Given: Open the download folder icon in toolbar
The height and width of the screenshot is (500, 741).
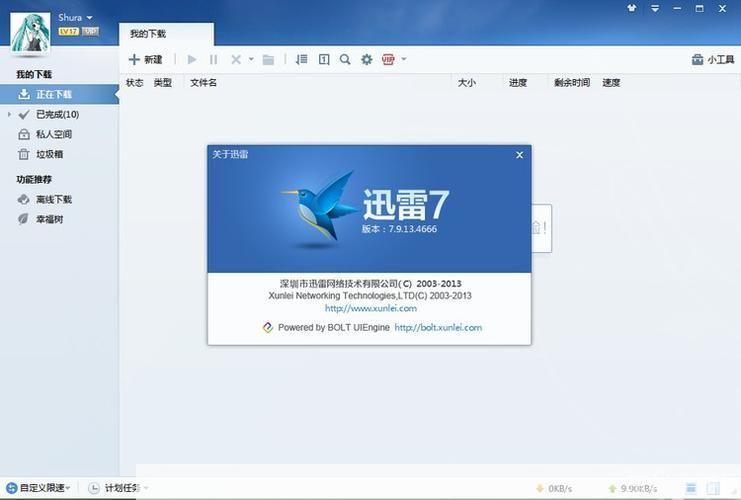Looking at the screenshot, I should pos(268,60).
